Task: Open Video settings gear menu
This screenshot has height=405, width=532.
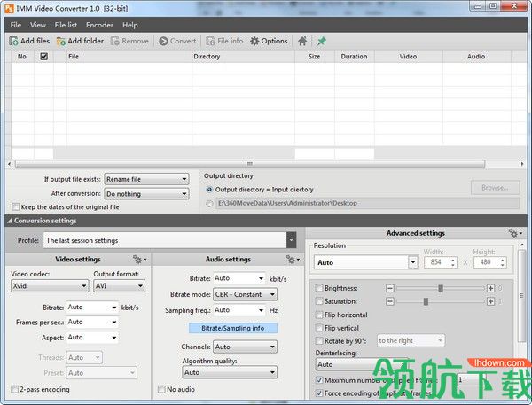Action: (x=139, y=260)
